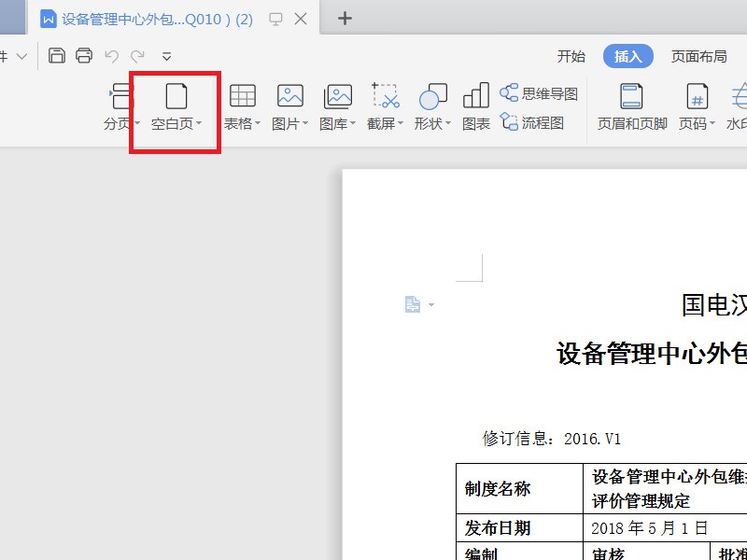
Task: Insert a blank page (空白页) icon
Action: click(x=176, y=96)
